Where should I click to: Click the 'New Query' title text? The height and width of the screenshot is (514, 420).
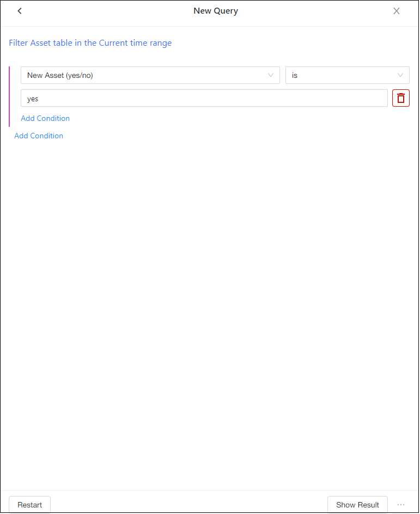coord(216,11)
